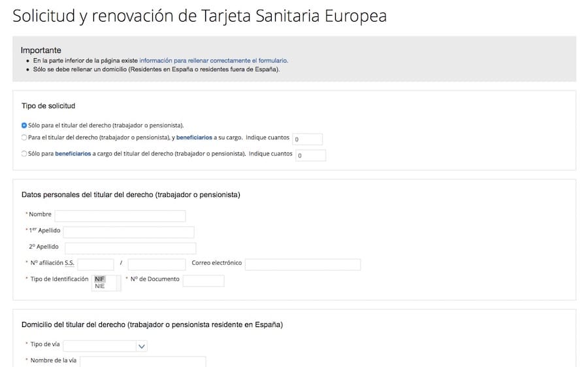Viewport: 588px width, 367px height.
Task: Click beneficiary count box for titular y beneficiarios
Action: coord(307,139)
